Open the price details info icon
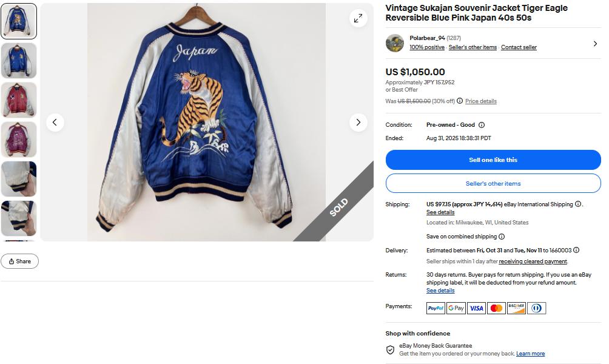 click(460, 101)
